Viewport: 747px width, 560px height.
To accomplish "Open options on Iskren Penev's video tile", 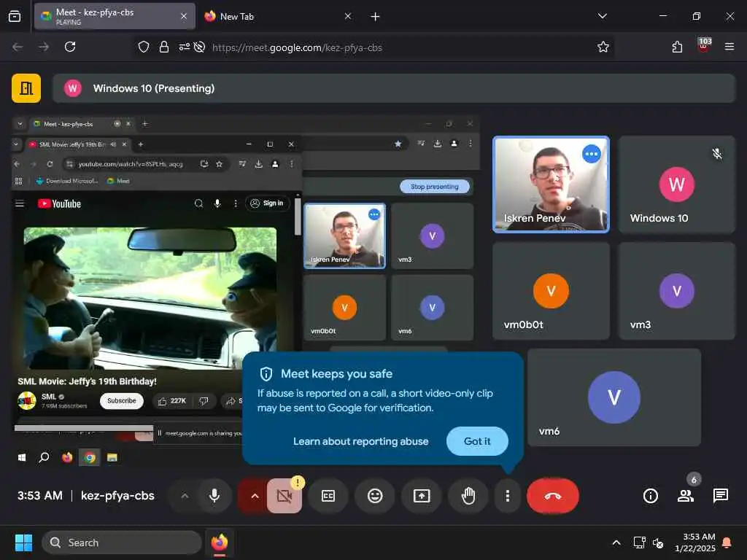I will 591,154.
